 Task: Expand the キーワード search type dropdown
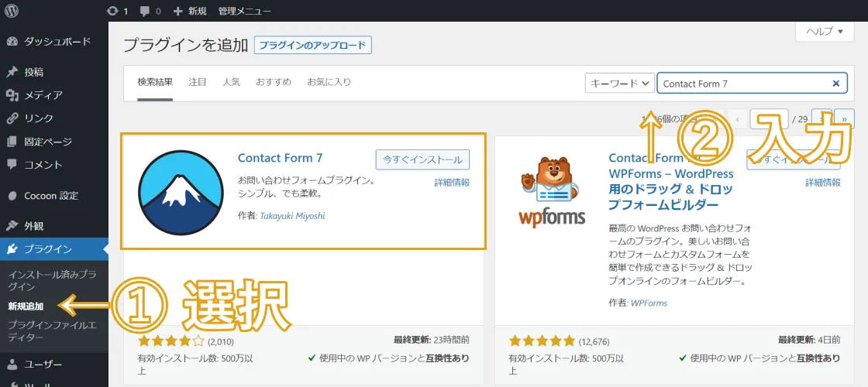619,84
